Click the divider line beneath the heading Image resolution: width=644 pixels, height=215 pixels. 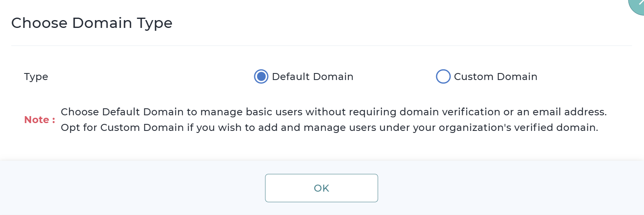(x=321, y=46)
